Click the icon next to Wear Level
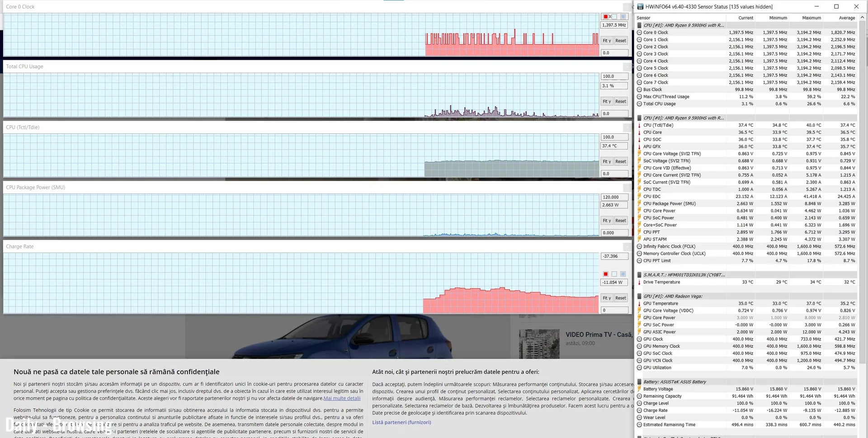Screen dimensions: 868x438 pyautogui.click(x=639, y=418)
